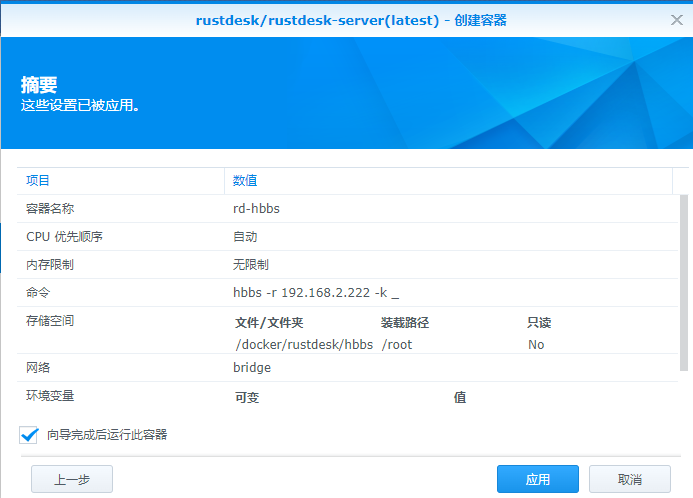Select the /root mount path
Viewport: 693px width, 498px height.
[x=397, y=345]
